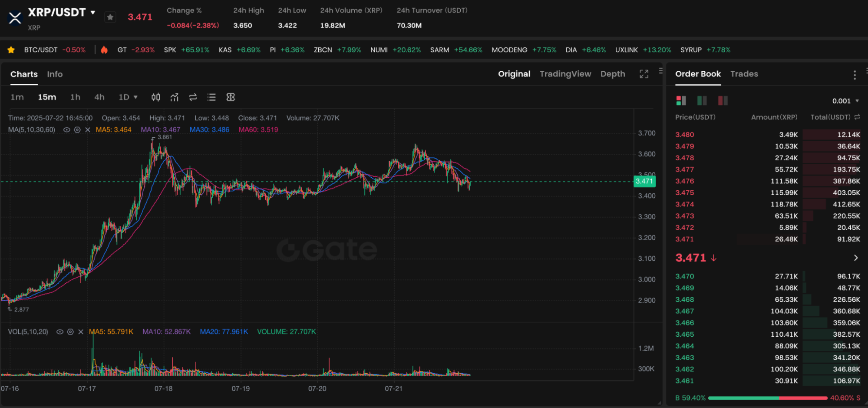
Task: Click the buy/sell ratio bar at 59.40%
Action: click(x=768, y=398)
